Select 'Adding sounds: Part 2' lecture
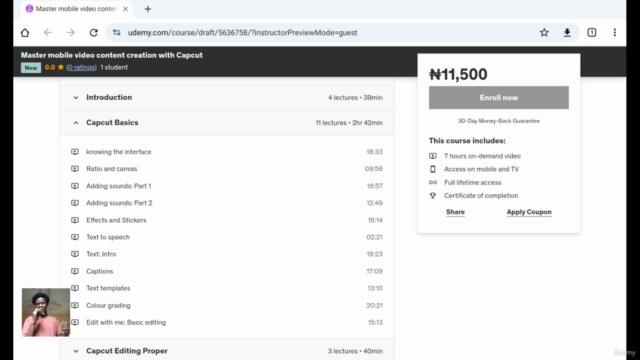Viewport: 640px width, 360px height. (x=119, y=203)
